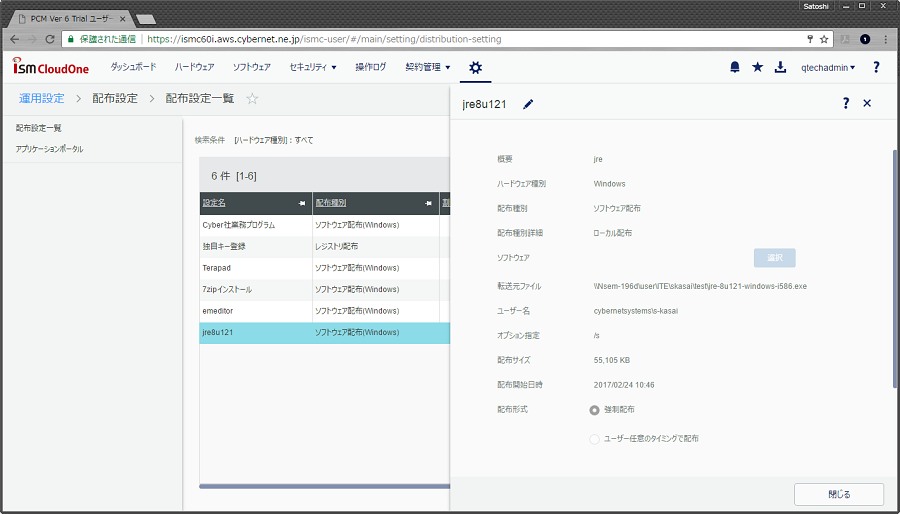
Task: Sort by the 配布種別 column header
Action: tap(331, 204)
